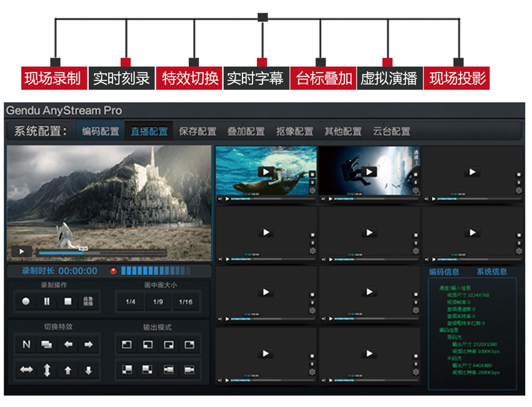
Task: Seek on the seal video progress bar
Action: (x=273, y=199)
